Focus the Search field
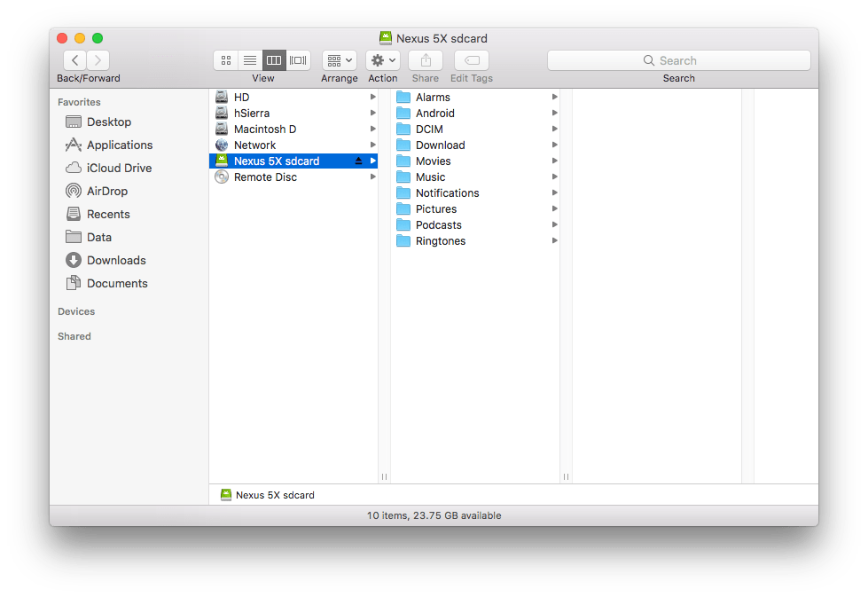The height and width of the screenshot is (597, 868). pos(678,60)
